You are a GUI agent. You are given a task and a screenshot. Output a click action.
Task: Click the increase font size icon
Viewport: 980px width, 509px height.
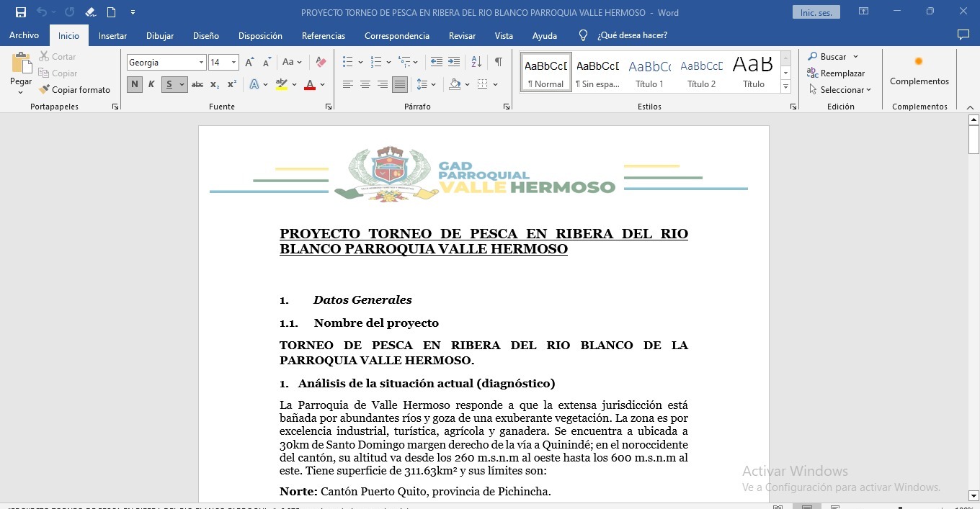click(x=249, y=63)
